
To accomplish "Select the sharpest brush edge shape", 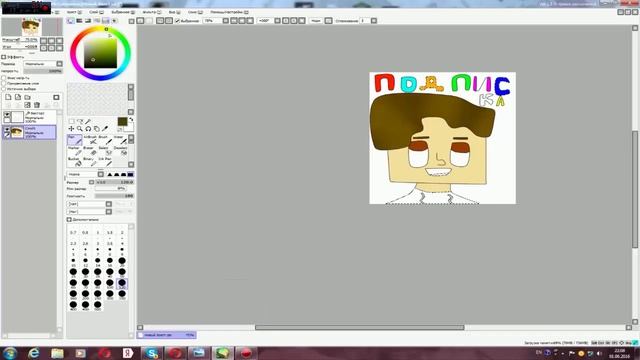I will [109, 174].
